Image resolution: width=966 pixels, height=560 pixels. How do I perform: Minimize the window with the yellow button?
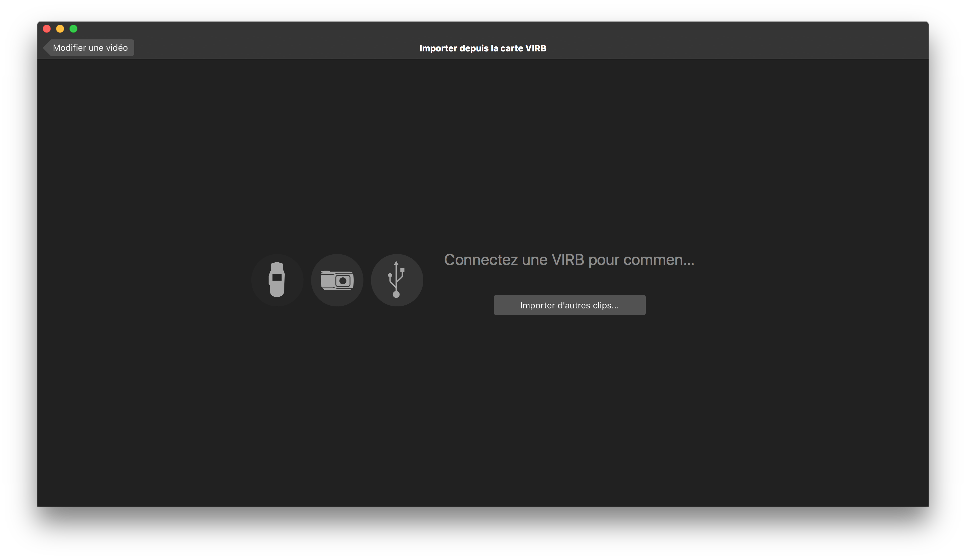[60, 29]
